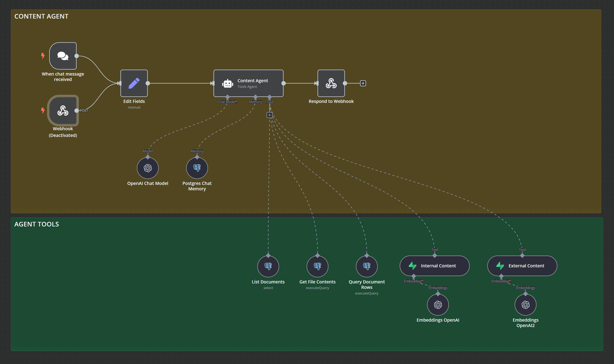Select the Internal Content Supabase node

point(434,266)
